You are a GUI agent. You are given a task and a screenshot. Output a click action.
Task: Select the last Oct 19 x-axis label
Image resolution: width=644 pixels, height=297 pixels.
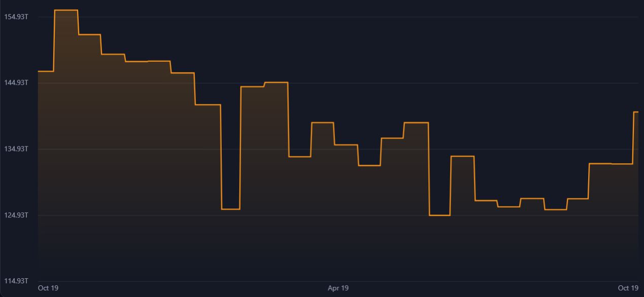point(628,288)
